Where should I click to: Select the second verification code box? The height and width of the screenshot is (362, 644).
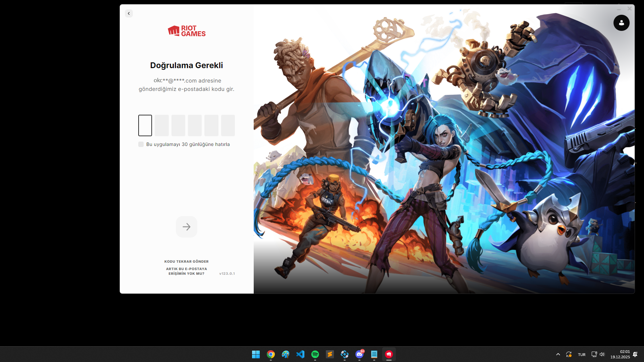point(162,125)
